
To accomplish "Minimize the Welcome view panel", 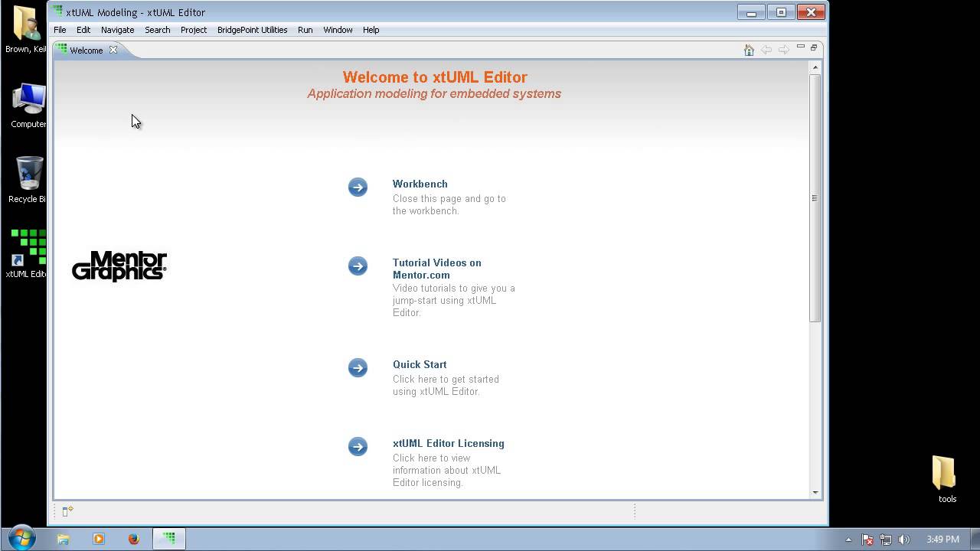I will (801, 47).
